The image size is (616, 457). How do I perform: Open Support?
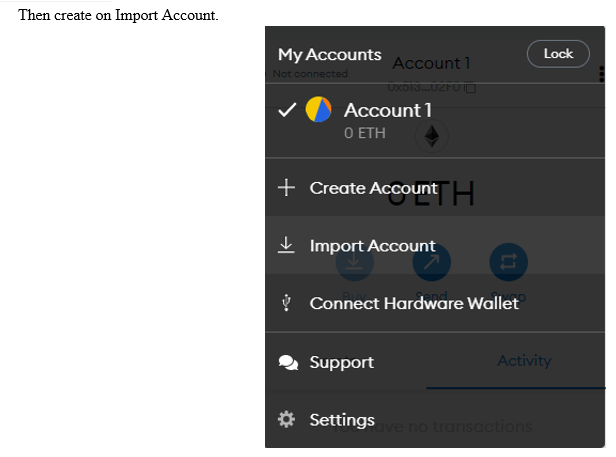point(435,362)
